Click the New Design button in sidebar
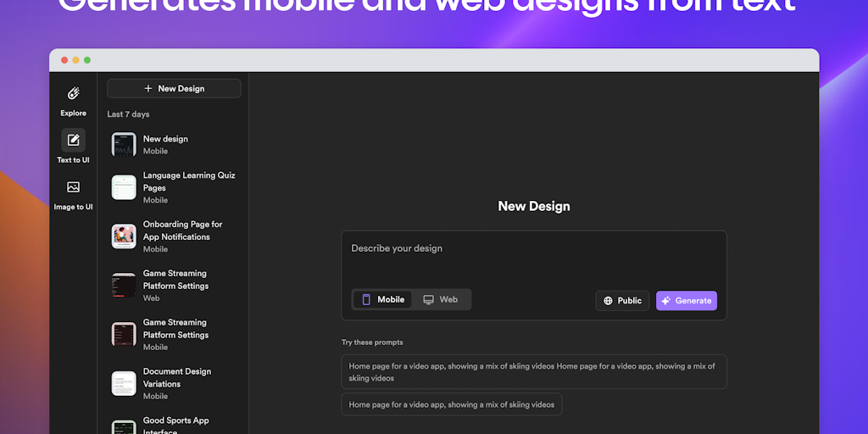Image resolution: width=868 pixels, height=434 pixels. (x=174, y=88)
